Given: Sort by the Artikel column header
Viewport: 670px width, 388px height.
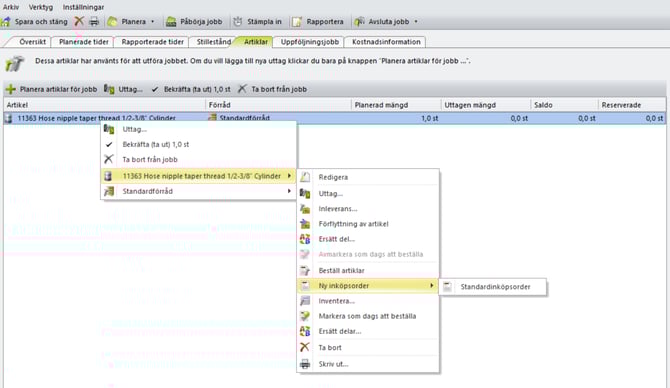Looking at the screenshot, I should [105, 105].
